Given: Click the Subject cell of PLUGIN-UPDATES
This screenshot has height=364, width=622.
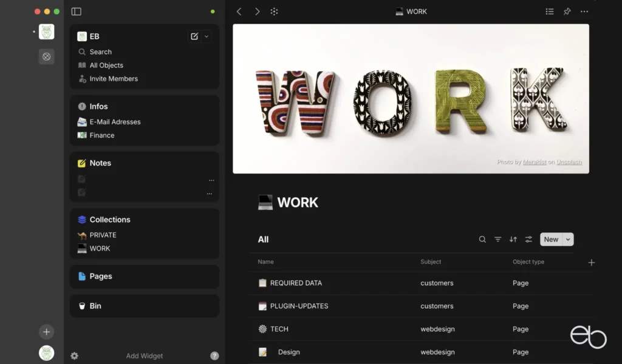Looking at the screenshot, I should pyautogui.click(x=437, y=306).
